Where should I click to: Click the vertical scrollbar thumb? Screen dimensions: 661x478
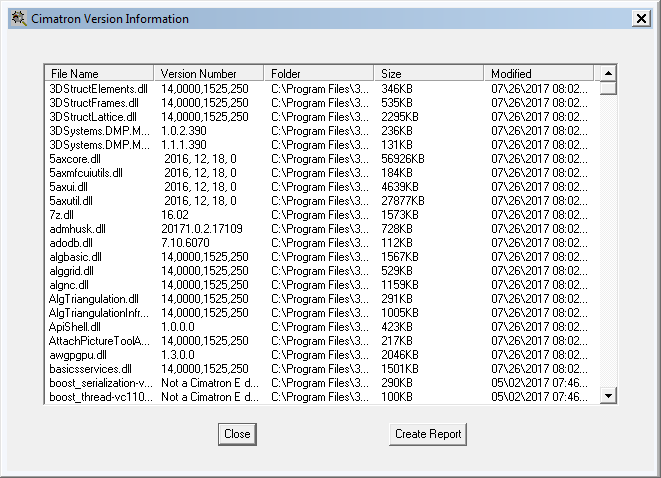608,88
